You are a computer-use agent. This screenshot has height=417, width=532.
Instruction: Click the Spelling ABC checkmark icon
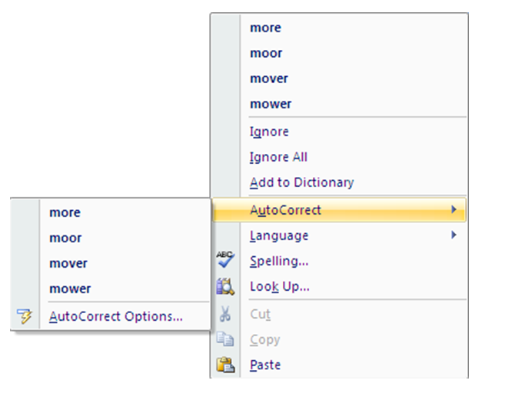[225, 261]
